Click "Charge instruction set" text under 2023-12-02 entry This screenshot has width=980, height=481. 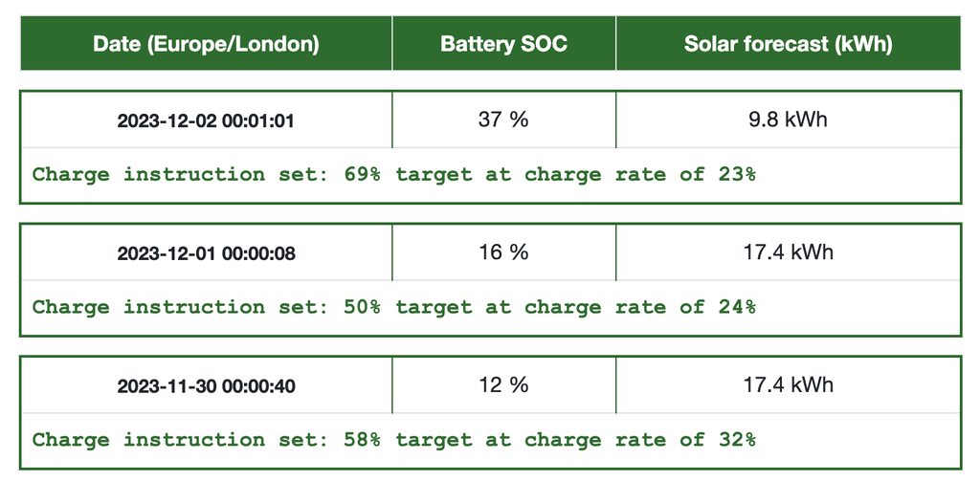pyautogui.click(x=182, y=175)
